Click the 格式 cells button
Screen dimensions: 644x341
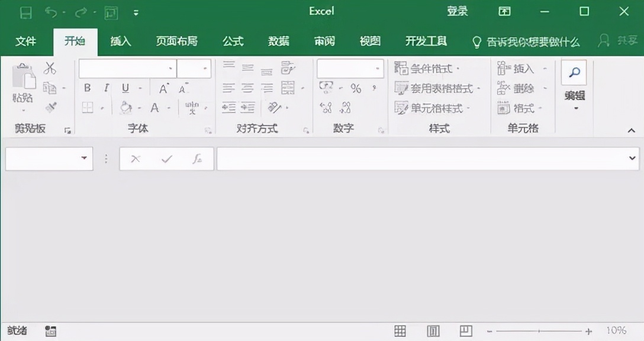tap(520, 108)
